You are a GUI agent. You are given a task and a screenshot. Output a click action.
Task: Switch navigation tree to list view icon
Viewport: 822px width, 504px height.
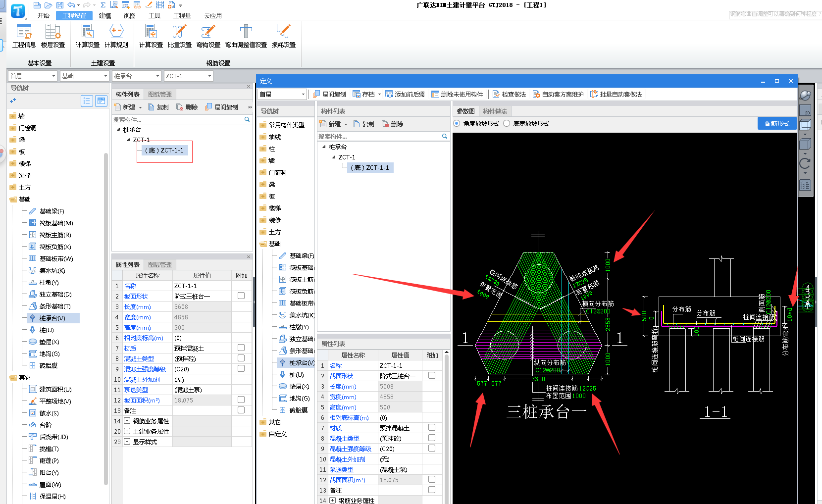click(87, 101)
